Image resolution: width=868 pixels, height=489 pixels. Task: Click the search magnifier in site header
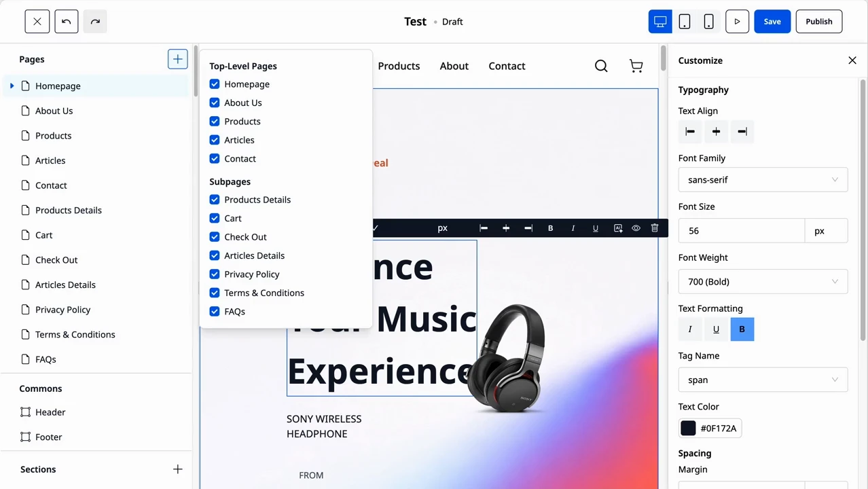click(x=601, y=66)
